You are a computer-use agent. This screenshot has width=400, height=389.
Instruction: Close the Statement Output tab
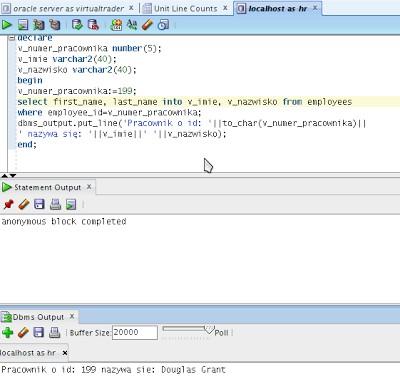tap(89, 187)
